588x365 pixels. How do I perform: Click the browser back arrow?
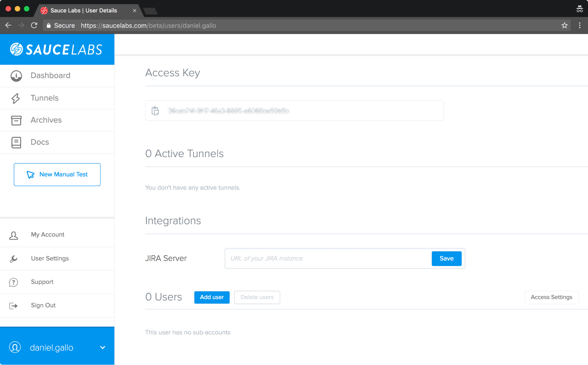coord(8,26)
